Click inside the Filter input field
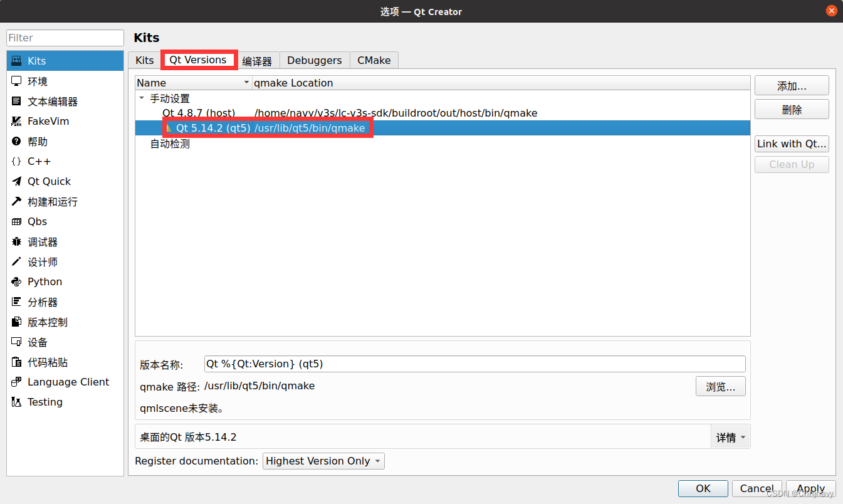Screen dimensions: 843x504 [x=65, y=38]
